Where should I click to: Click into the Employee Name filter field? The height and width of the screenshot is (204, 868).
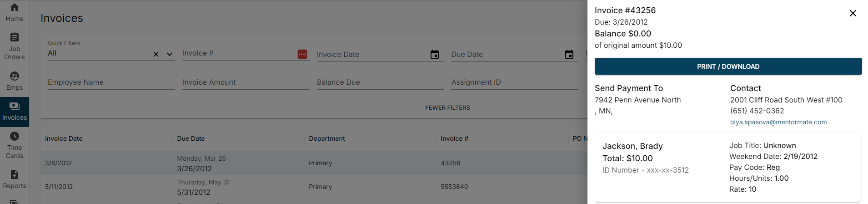pos(111,82)
